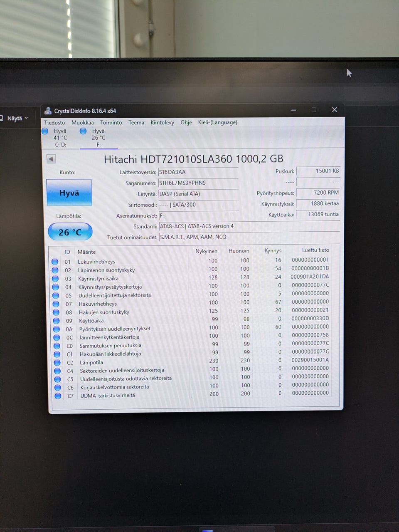Viewport: 399px width, 532px height.
Task: Select the C: D: disk tab at 41 °C
Action: [60, 138]
